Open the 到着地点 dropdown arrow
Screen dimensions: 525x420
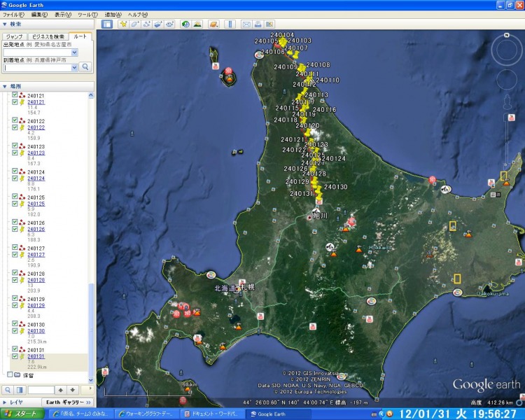click(x=74, y=67)
